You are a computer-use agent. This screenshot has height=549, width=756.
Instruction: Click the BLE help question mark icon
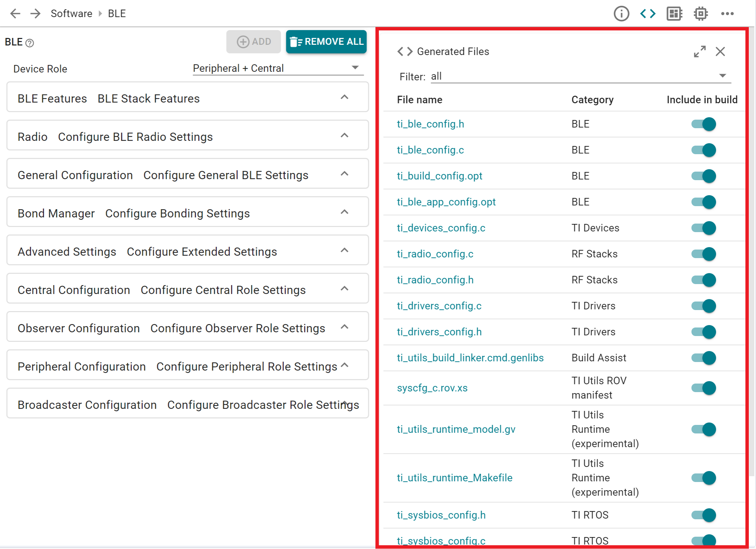coord(30,43)
